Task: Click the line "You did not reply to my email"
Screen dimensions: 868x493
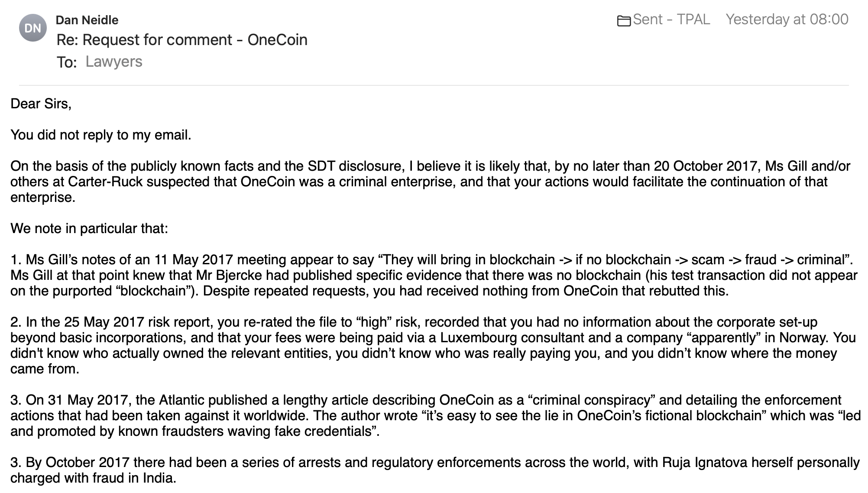Action: [100, 135]
